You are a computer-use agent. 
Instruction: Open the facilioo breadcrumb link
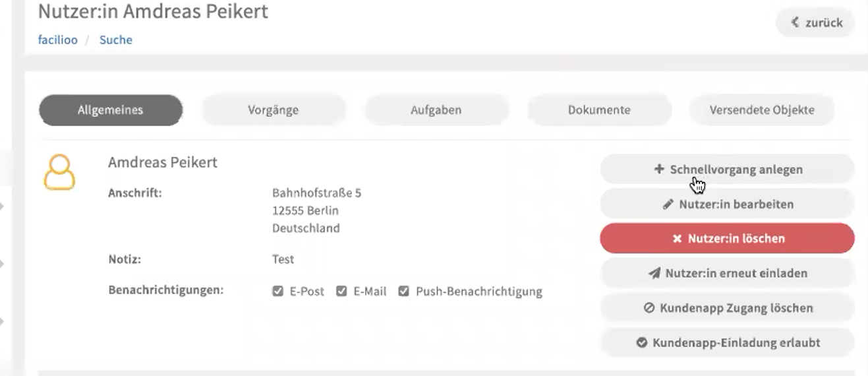point(57,40)
